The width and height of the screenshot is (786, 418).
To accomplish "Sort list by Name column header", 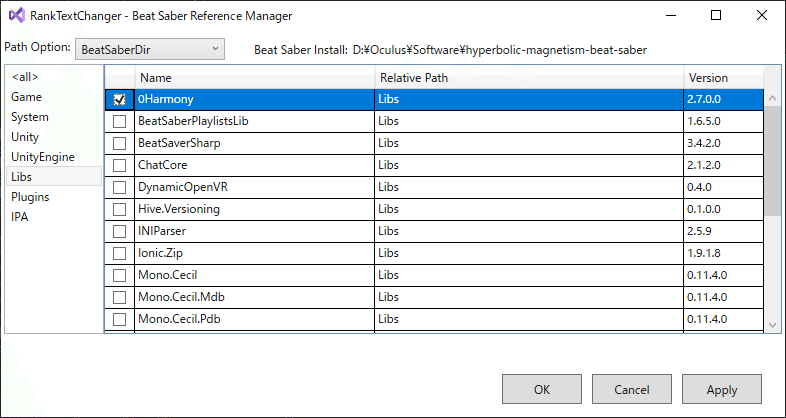I will click(x=255, y=77).
